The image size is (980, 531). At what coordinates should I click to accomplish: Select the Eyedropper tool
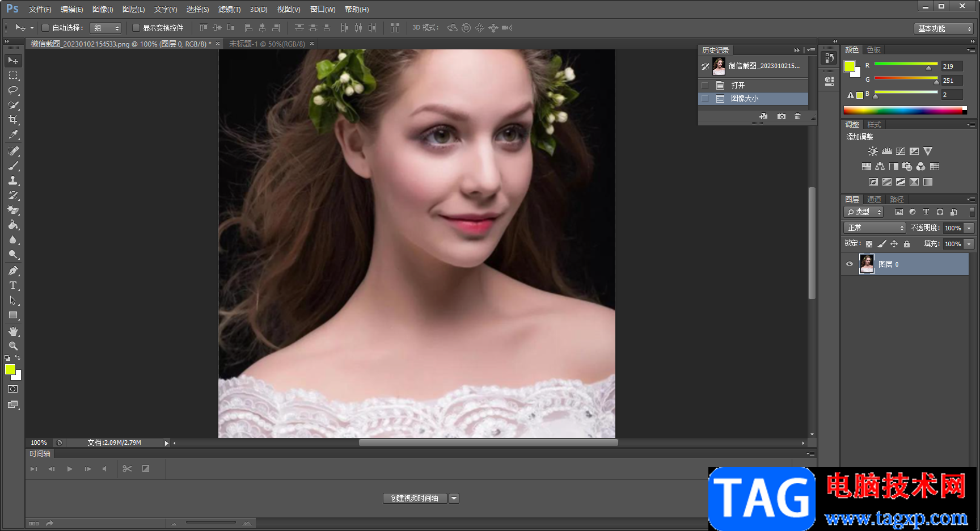coord(13,134)
